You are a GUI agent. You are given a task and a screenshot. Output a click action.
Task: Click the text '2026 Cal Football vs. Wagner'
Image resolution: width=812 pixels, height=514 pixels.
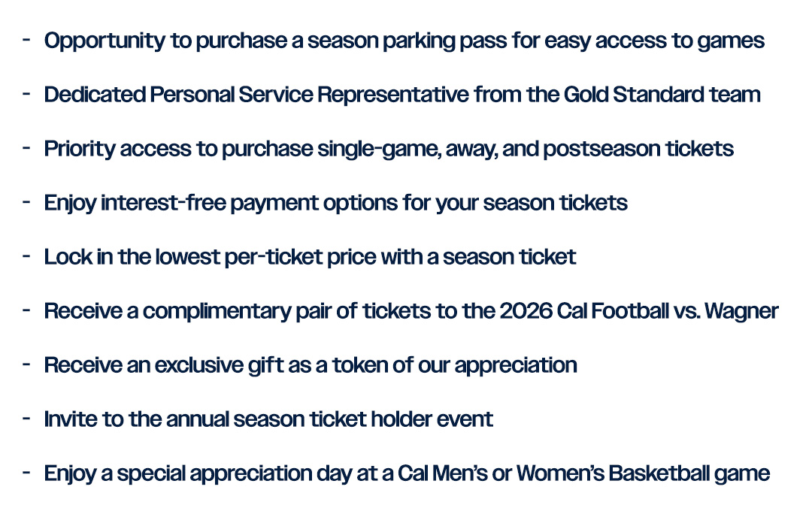tap(638, 311)
